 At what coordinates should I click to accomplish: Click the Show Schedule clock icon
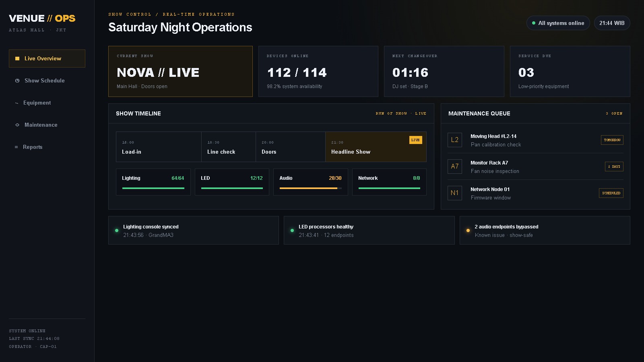coord(17,80)
